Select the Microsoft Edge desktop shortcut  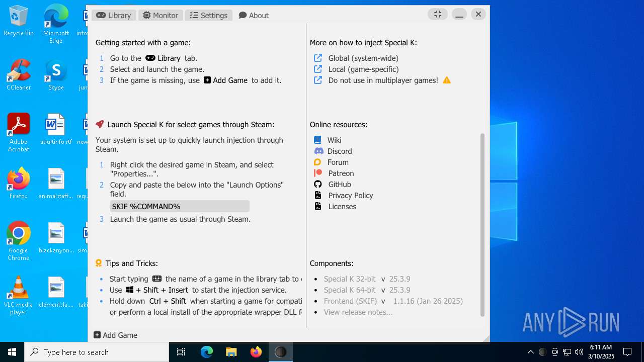pyautogui.click(x=56, y=23)
